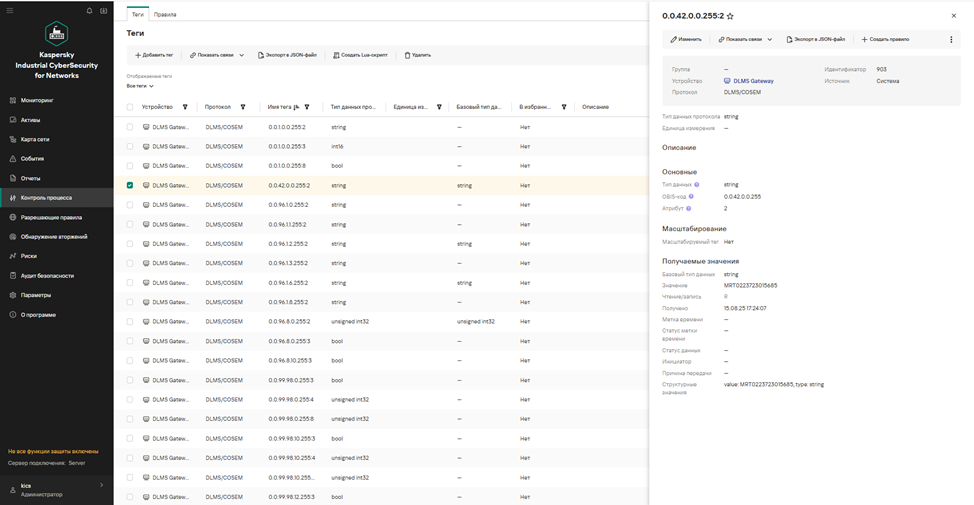
Task: Filter the Устройство column
Action: (x=185, y=107)
